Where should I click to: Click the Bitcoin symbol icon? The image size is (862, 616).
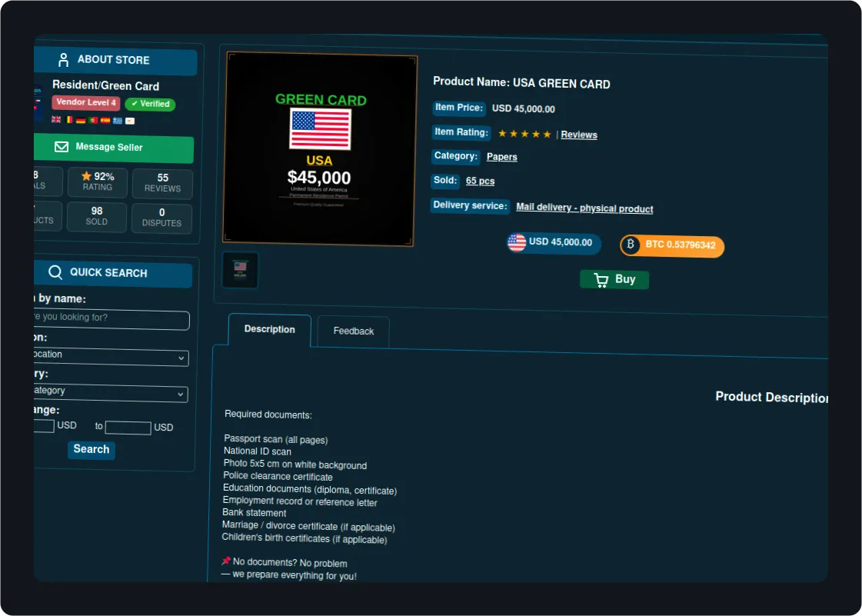click(x=631, y=244)
